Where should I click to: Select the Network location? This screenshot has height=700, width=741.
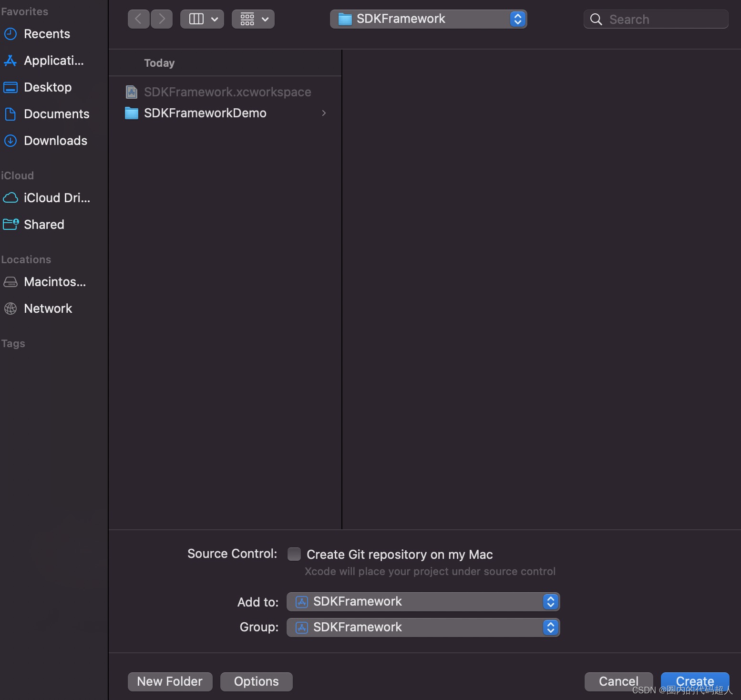48,308
